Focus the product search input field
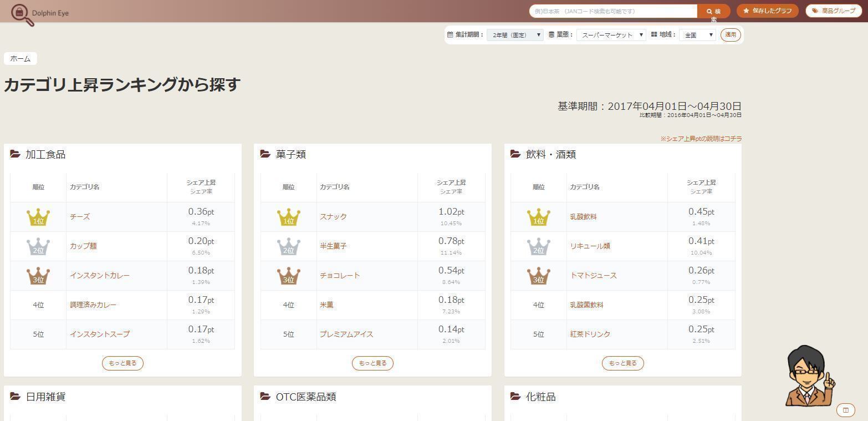868x421 pixels. tap(613, 11)
